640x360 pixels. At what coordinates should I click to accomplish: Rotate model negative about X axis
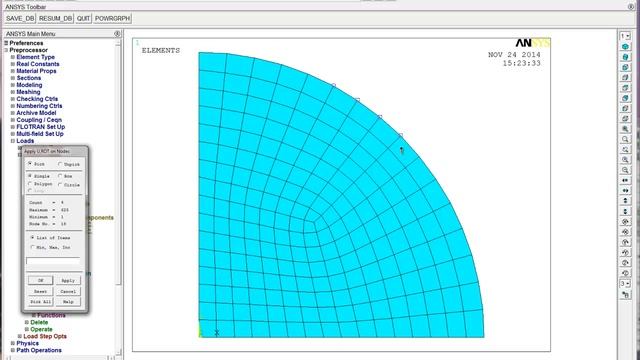tap(625, 222)
